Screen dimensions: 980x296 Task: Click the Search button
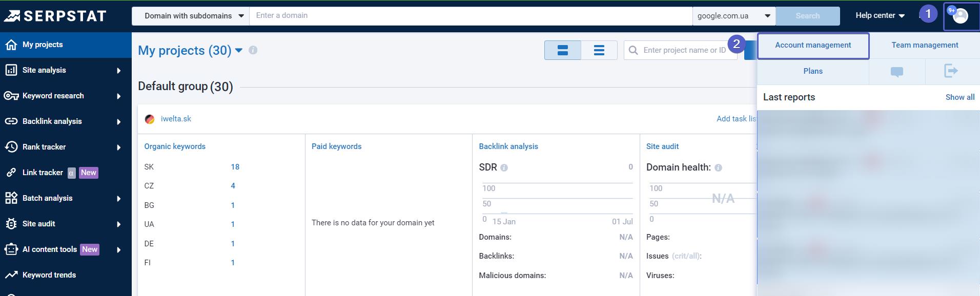pyautogui.click(x=808, y=16)
